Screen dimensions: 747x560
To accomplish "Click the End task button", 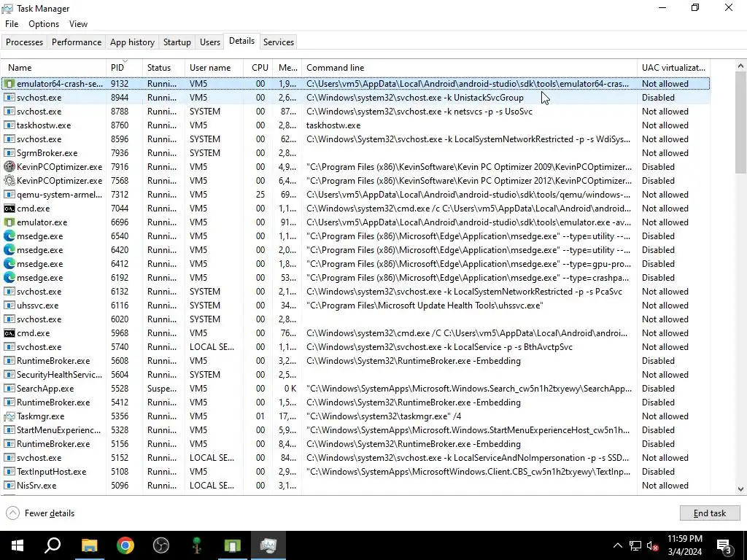I will click(x=710, y=513).
